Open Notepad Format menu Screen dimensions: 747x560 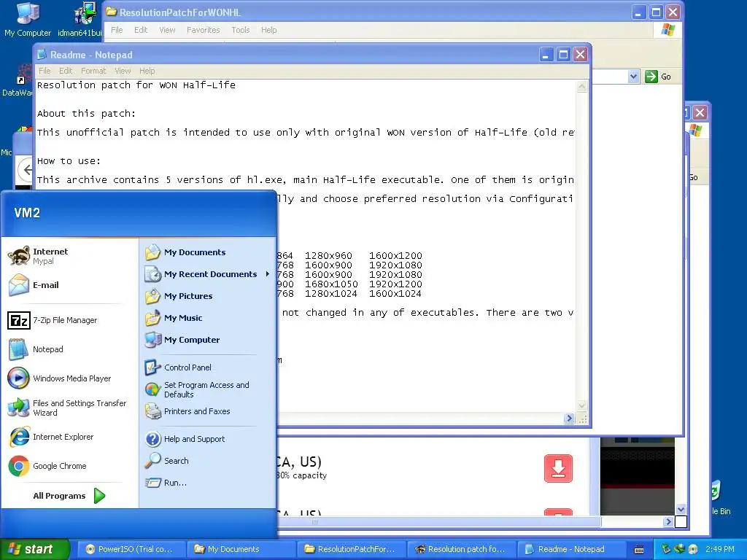(x=93, y=71)
